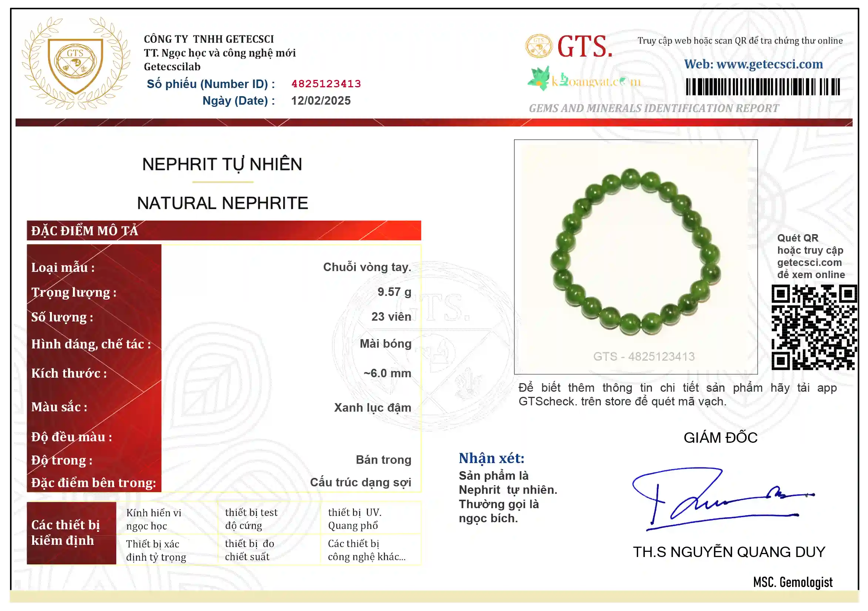Click the green nephrite bracelet photo
868x611 pixels.
point(636,252)
